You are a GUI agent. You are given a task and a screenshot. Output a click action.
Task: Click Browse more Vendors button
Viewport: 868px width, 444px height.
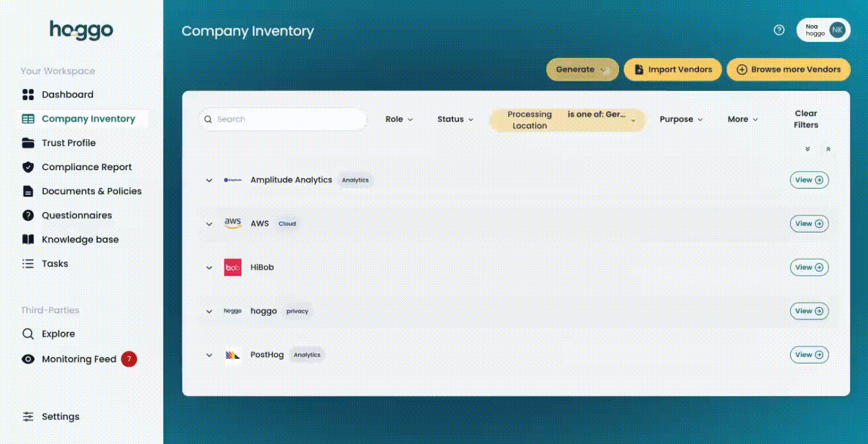coord(788,70)
